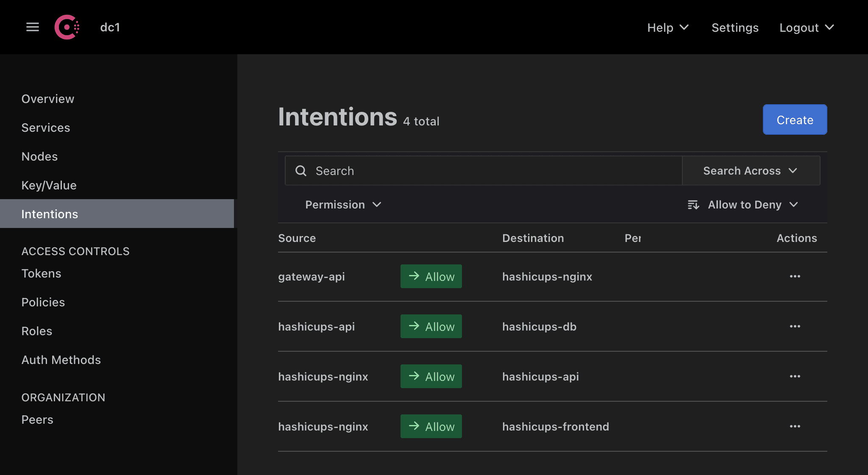Image resolution: width=868 pixels, height=475 pixels.
Task: Open actions menu for gateway-api intention
Action: tap(795, 276)
